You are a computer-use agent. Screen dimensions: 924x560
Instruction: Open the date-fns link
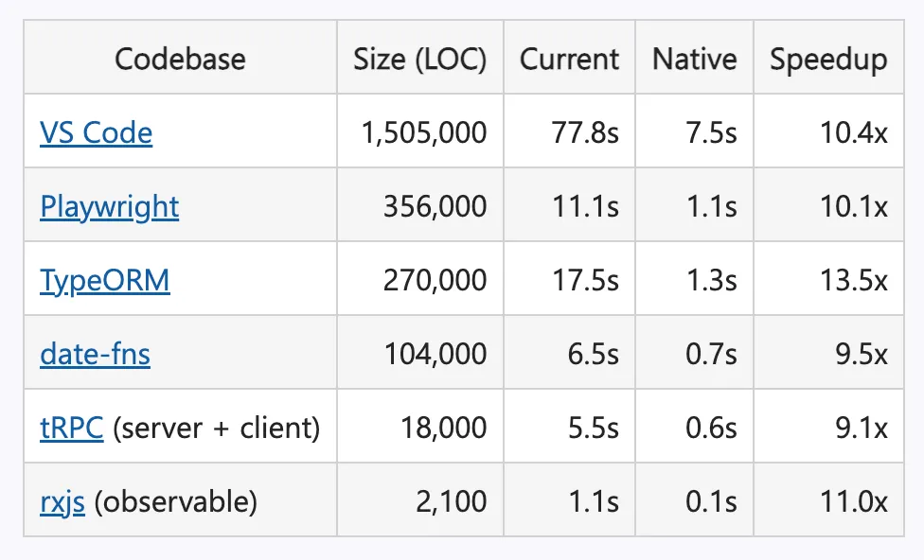[95, 354]
